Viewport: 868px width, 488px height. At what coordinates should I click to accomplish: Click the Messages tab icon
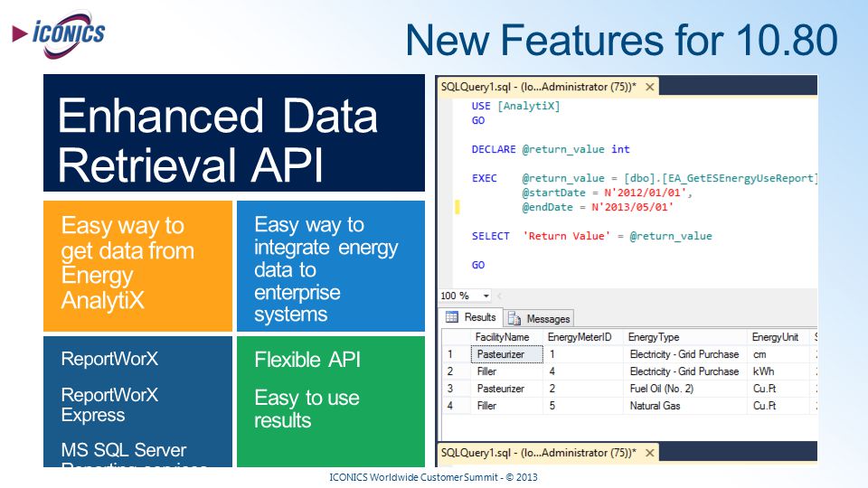click(x=514, y=319)
